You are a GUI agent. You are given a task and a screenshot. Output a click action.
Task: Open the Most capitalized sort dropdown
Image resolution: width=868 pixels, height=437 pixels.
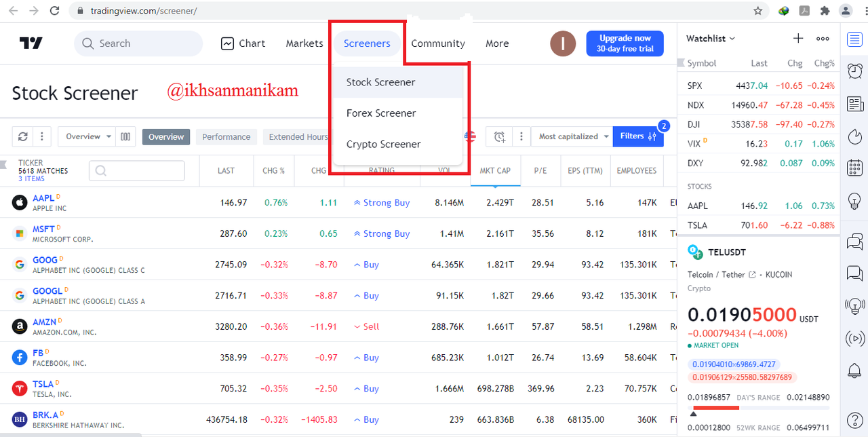click(x=572, y=136)
